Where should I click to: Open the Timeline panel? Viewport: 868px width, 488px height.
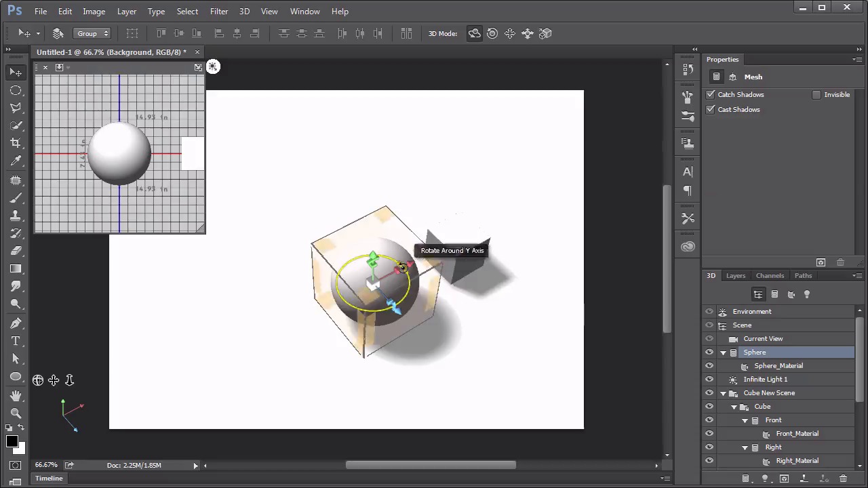click(x=49, y=479)
